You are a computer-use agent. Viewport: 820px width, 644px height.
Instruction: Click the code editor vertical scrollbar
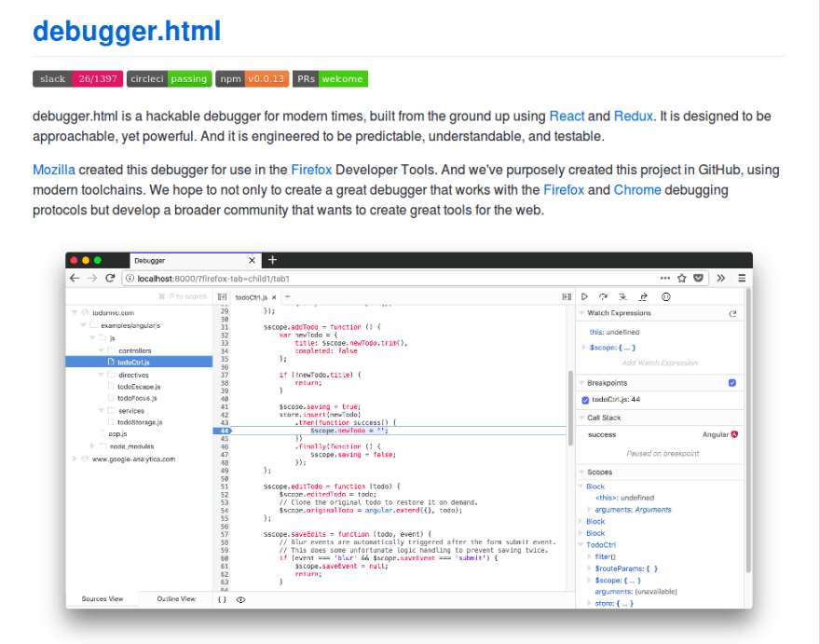point(570,408)
